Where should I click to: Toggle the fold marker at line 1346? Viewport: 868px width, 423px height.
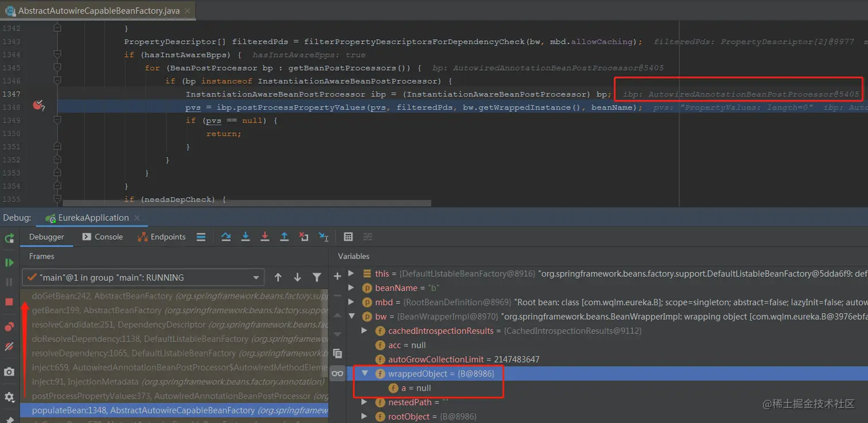point(57,80)
